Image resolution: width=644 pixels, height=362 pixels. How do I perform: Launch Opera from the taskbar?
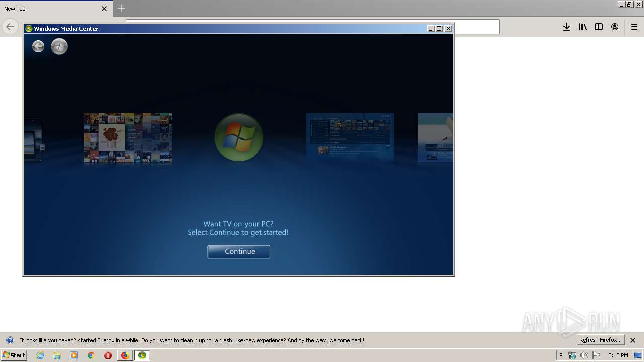[x=108, y=355]
